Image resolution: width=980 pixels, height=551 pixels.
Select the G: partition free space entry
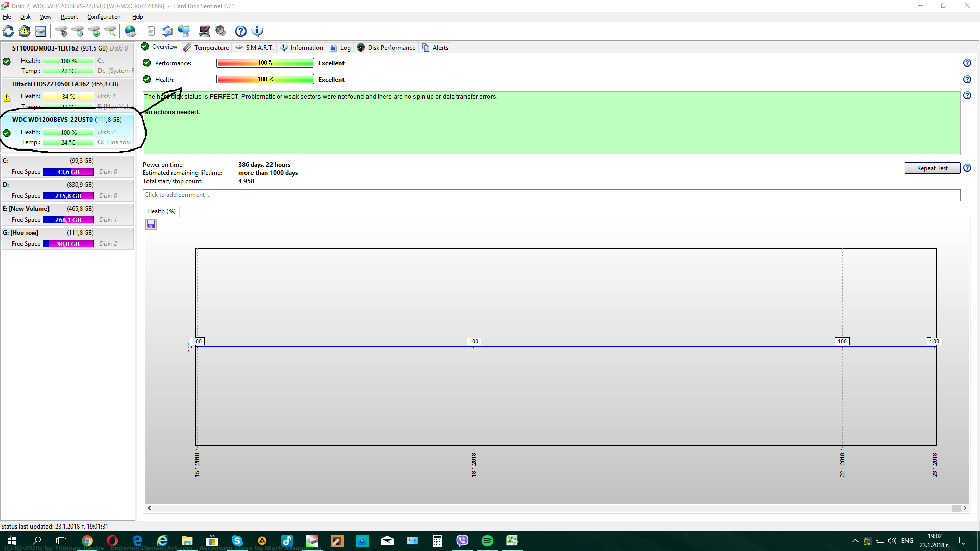[68, 238]
